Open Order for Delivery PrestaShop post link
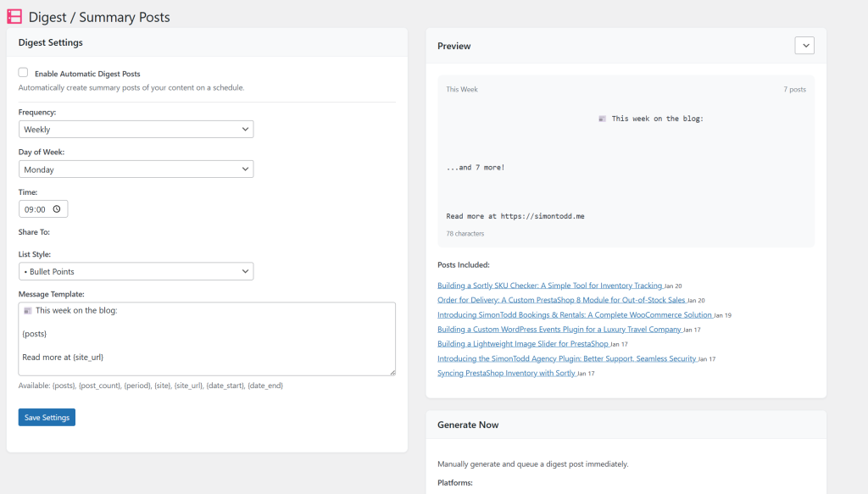 tap(561, 300)
